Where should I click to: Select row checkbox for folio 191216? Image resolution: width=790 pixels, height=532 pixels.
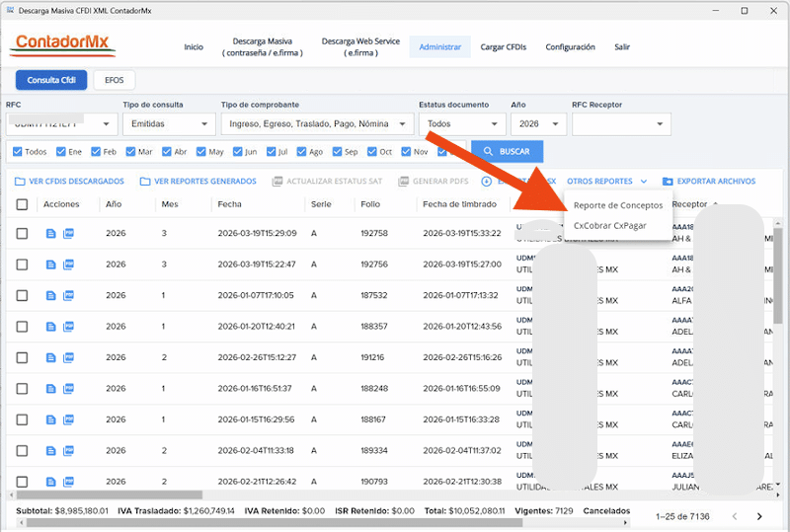(22, 357)
